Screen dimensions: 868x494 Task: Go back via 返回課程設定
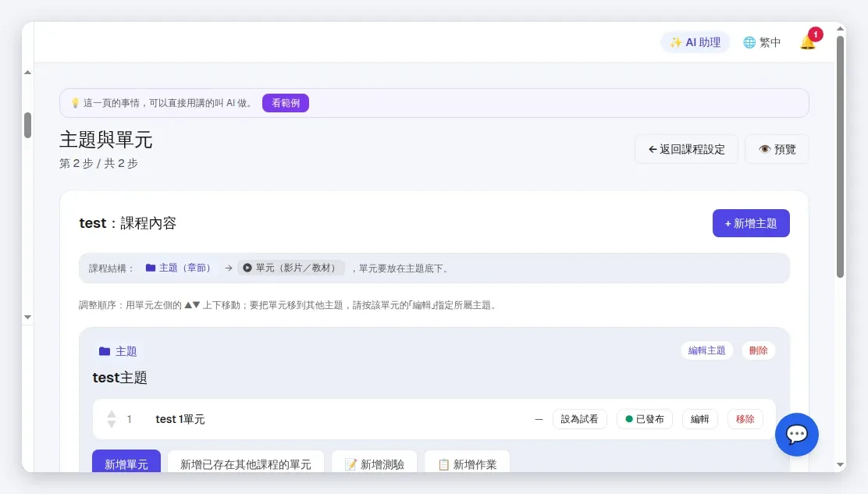(686, 149)
